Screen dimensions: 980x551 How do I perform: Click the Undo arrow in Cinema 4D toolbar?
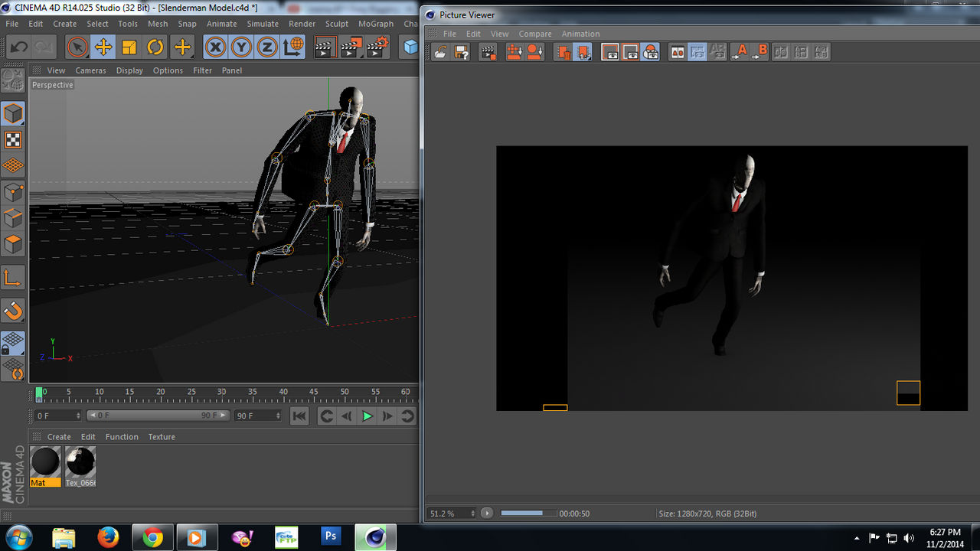pyautogui.click(x=19, y=47)
